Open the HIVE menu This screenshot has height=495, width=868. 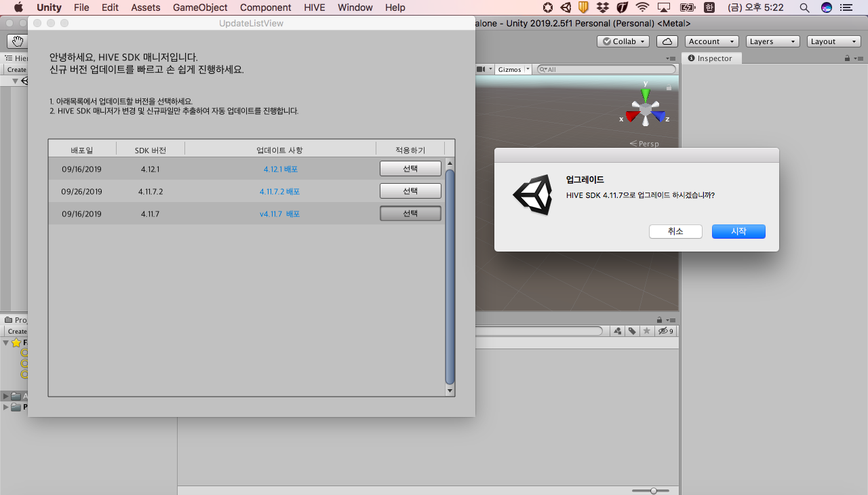tap(315, 7)
